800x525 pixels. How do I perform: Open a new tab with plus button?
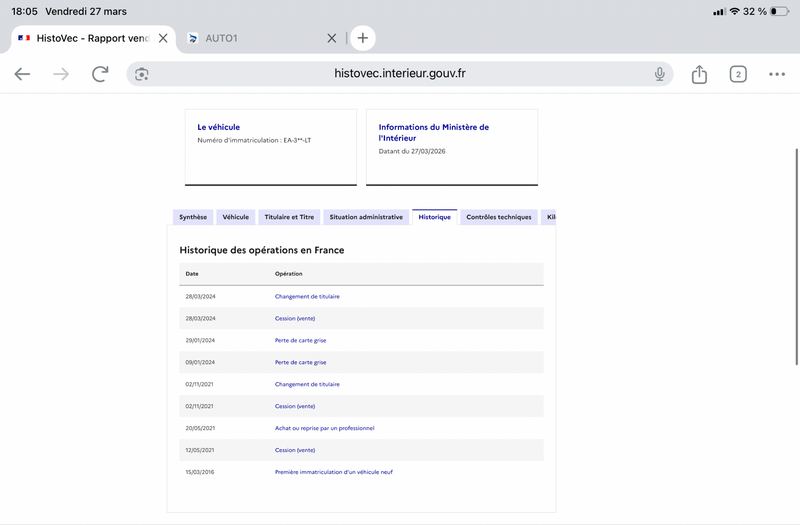click(x=363, y=38)
